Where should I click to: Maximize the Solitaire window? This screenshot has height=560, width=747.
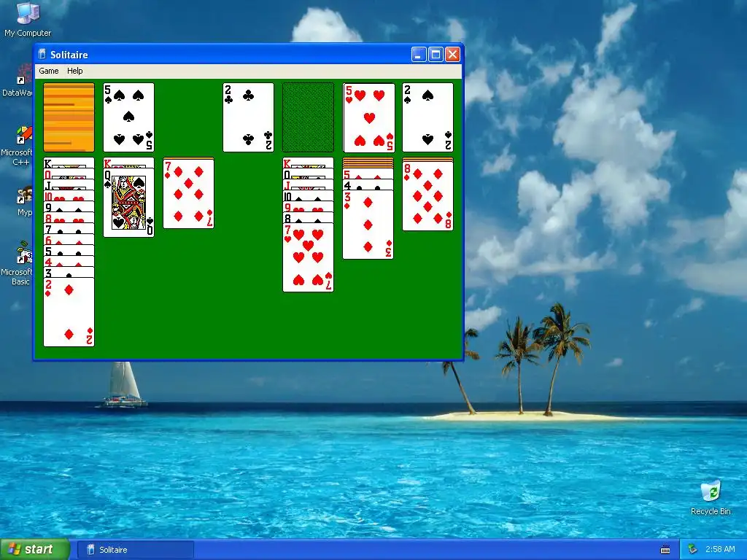tap(436, 54)
